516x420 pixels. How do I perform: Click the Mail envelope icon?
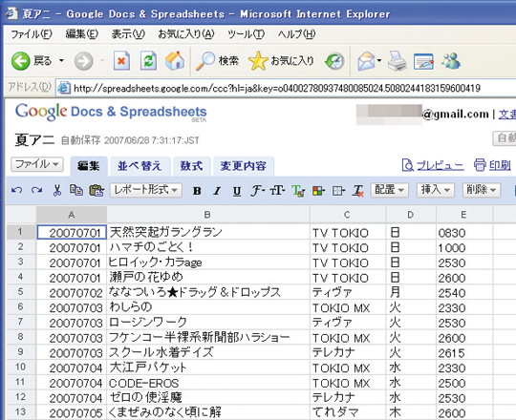[367, 61]
